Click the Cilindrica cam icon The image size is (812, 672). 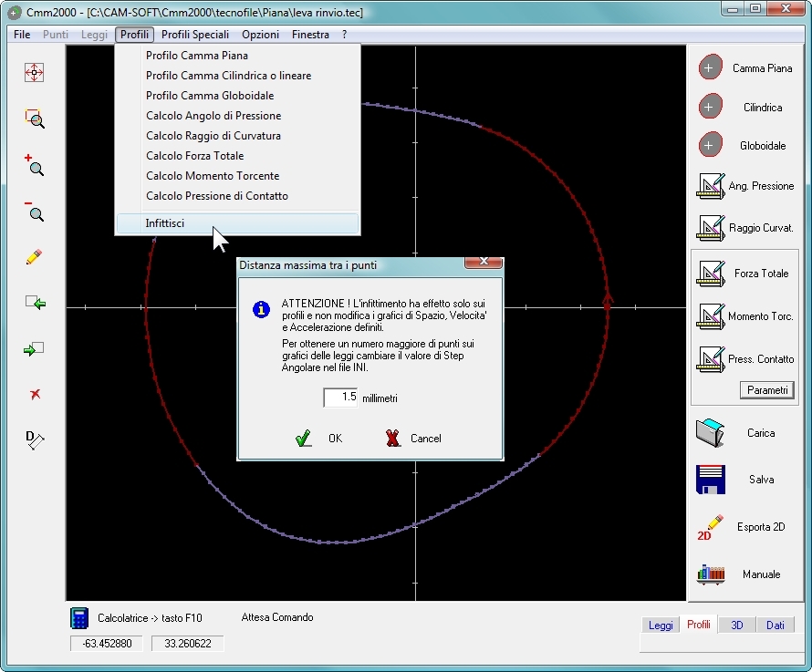tap(710, 108)
